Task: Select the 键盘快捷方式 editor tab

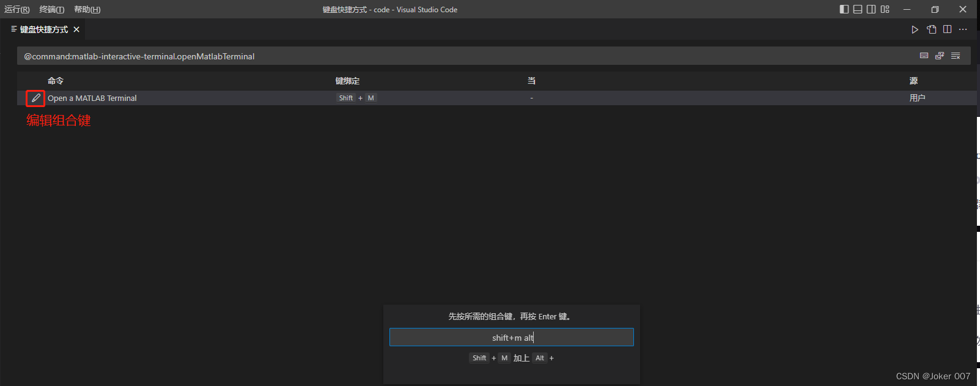Action: point(43,29)
